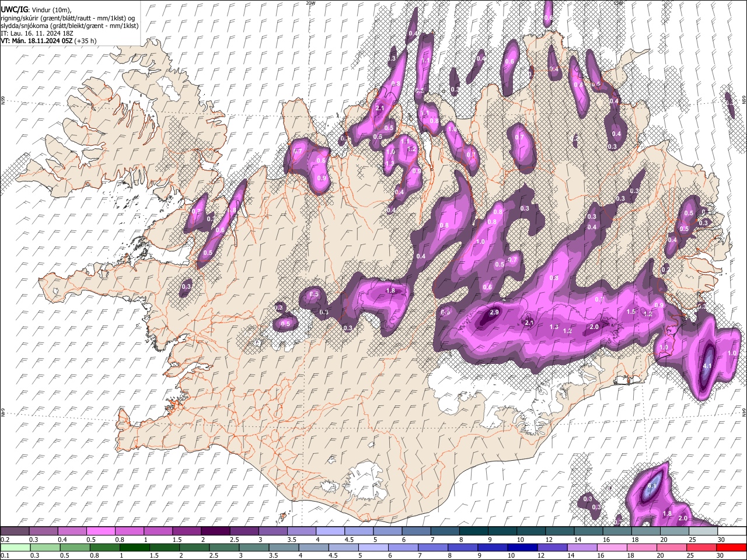The image size is (747, 560).
Task: Pick the purple snow legend swatch between 0.2 and 0.3
Action: click(15, 531)
